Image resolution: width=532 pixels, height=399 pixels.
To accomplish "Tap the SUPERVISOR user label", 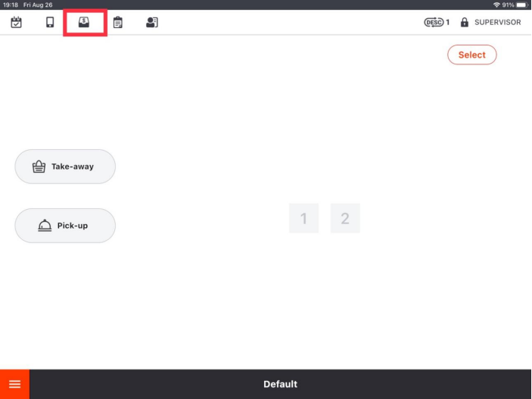I will [497, 23].
